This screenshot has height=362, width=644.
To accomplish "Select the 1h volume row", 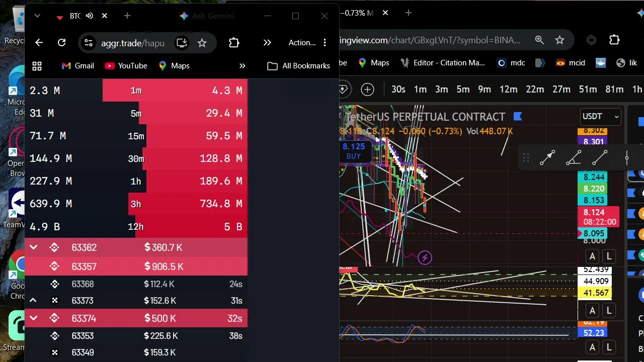I will click(136, 181).
